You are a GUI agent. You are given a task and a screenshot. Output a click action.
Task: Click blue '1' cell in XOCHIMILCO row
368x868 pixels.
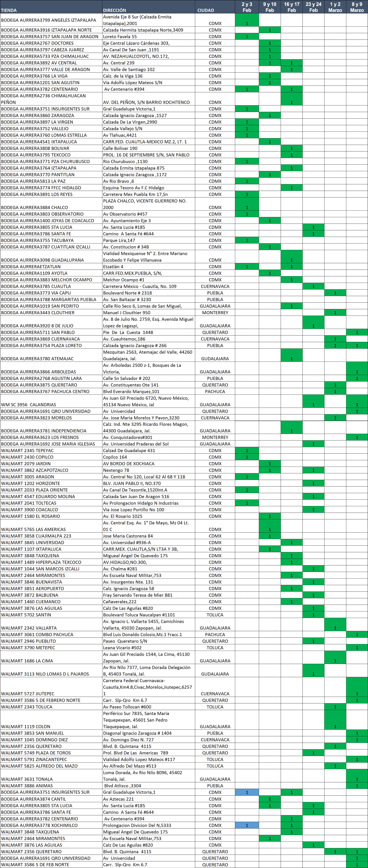point(247,825)
